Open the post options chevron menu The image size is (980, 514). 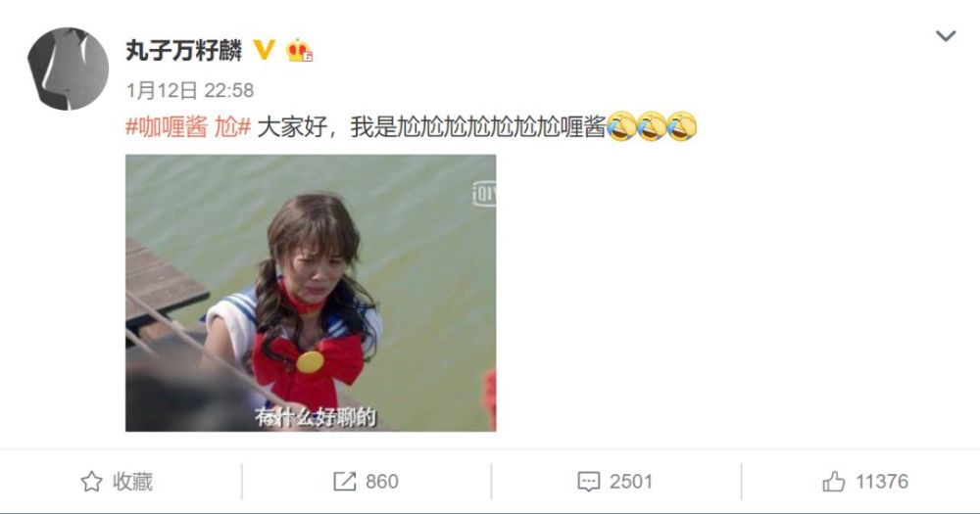945,36
